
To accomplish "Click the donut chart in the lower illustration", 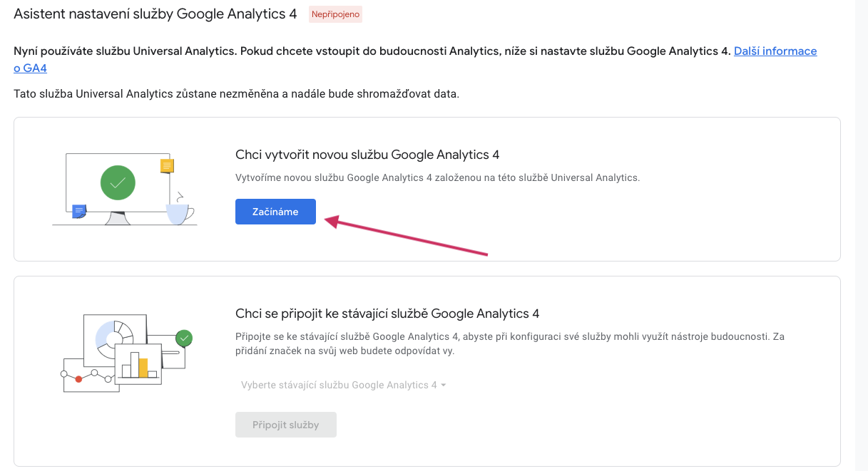I will coord(114,337).
